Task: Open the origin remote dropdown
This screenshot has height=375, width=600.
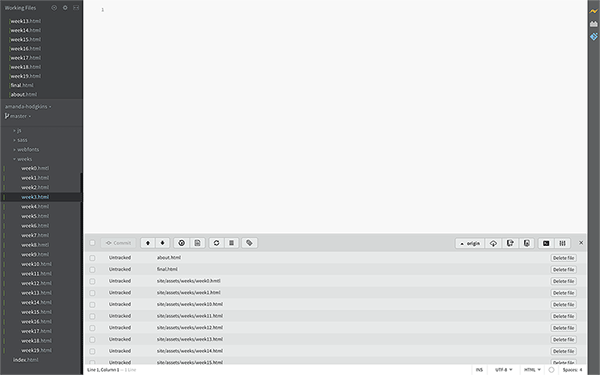Action: click(x=470, y=243)
